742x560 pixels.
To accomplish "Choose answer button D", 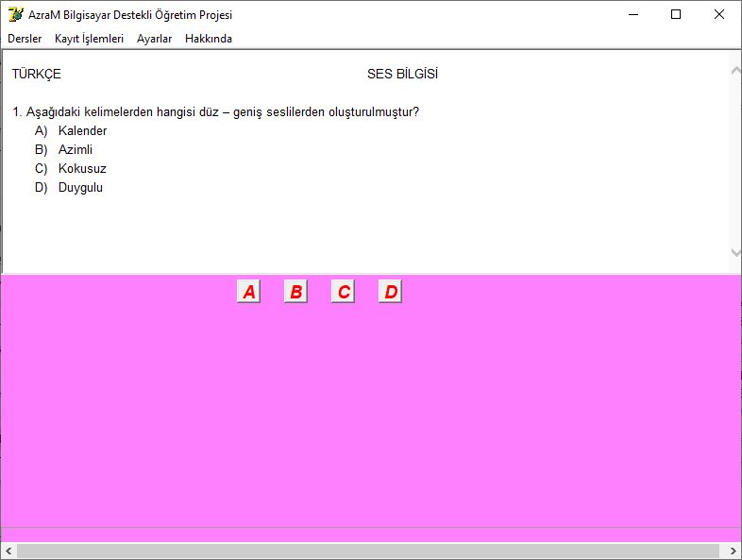I will pyautogui.click(x=391, y=291).
